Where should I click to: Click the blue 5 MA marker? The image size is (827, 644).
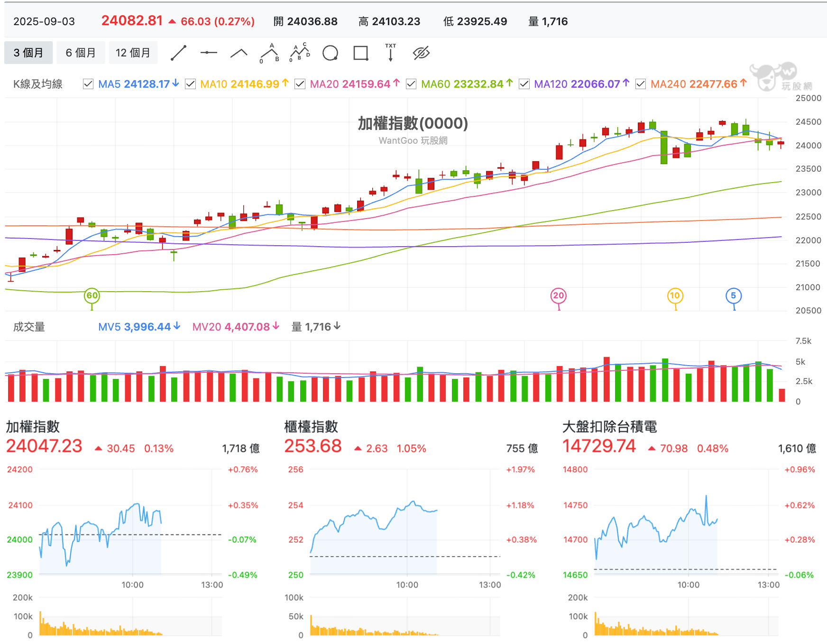[x=734, y=296]
